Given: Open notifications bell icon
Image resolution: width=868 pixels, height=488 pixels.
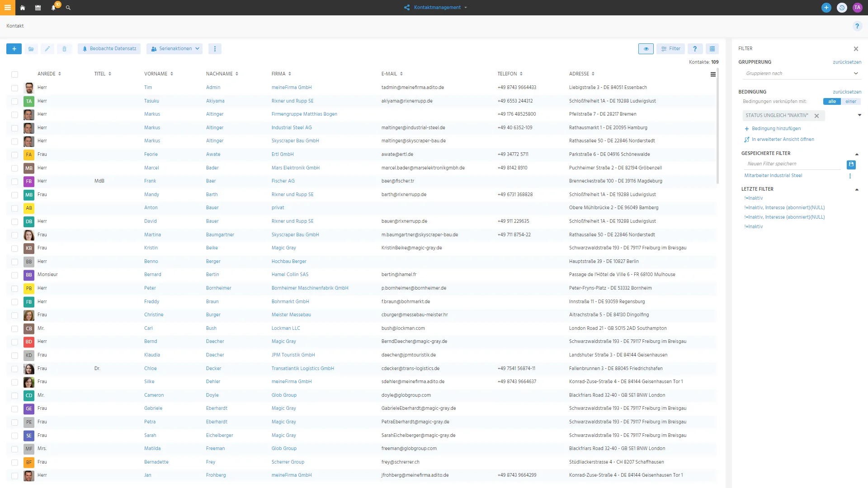Looking at the screenshot, I should click(x=53, y=8).
